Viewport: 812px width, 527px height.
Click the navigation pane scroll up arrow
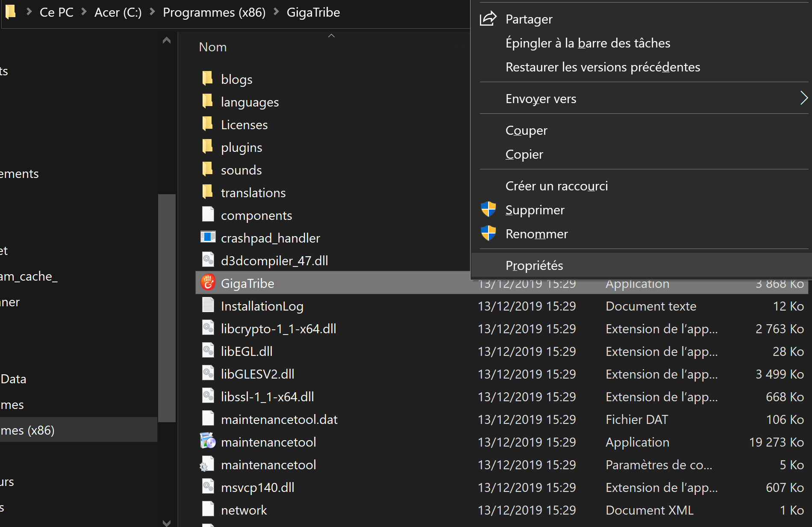click(x=167, y=41)
